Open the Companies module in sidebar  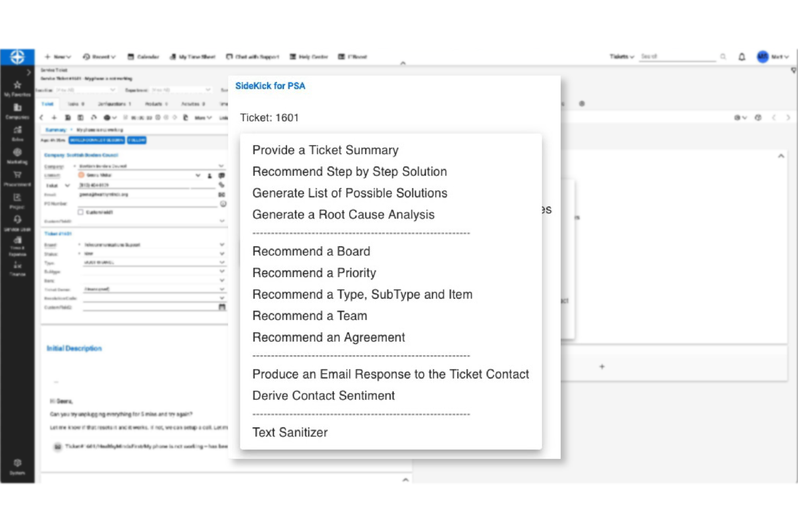17,108
